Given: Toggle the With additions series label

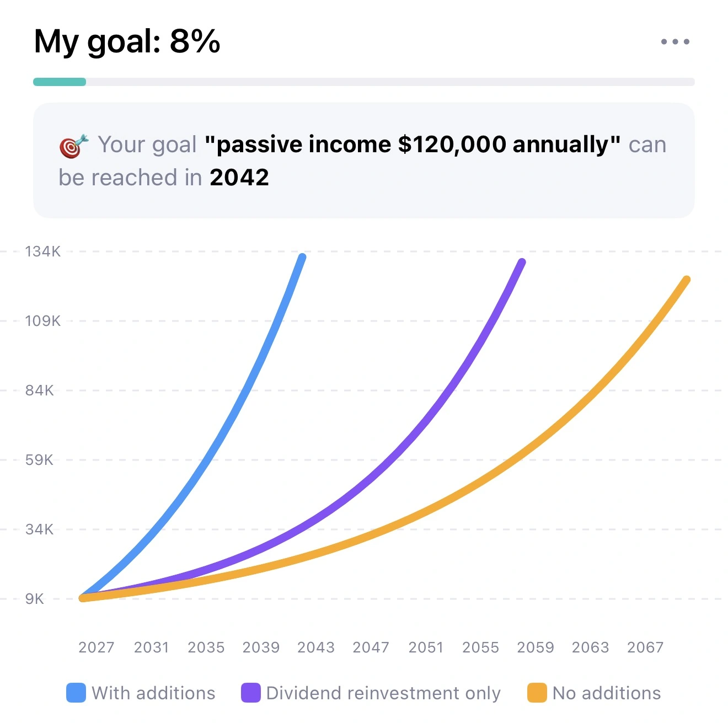Looking at the screenshot, I should pyautogui.click(x=153, y=693).
